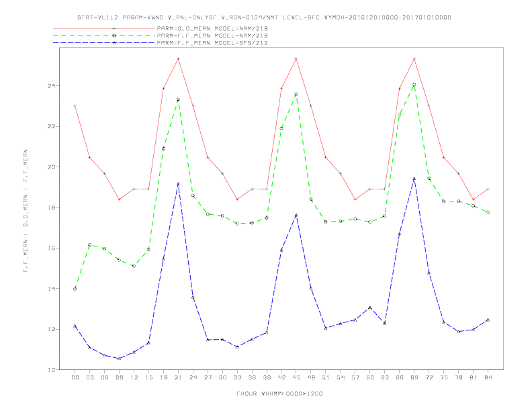This screenshot has width=532, height=411.
Task: Select green legend text PARM=F.F_MEAN MODEL=NAM/218
Action: pos(212,36)
